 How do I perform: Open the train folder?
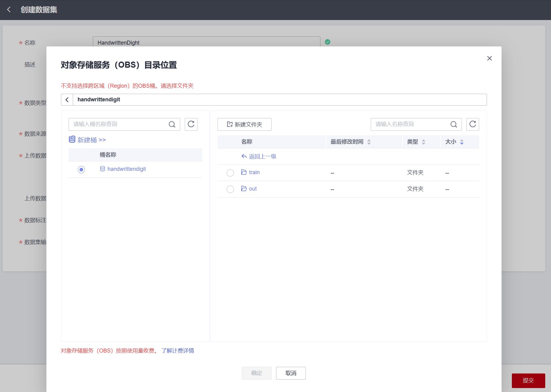coord(254,172)
